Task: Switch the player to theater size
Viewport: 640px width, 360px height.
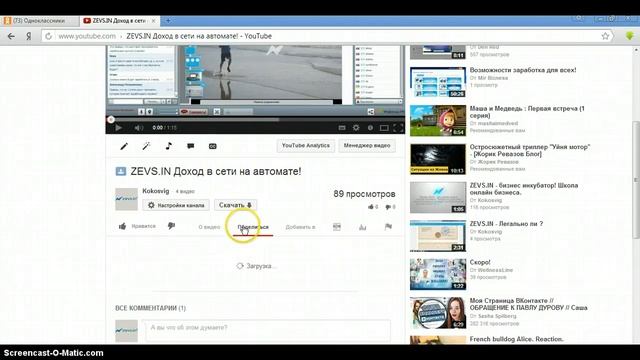Action: [384, 128]
